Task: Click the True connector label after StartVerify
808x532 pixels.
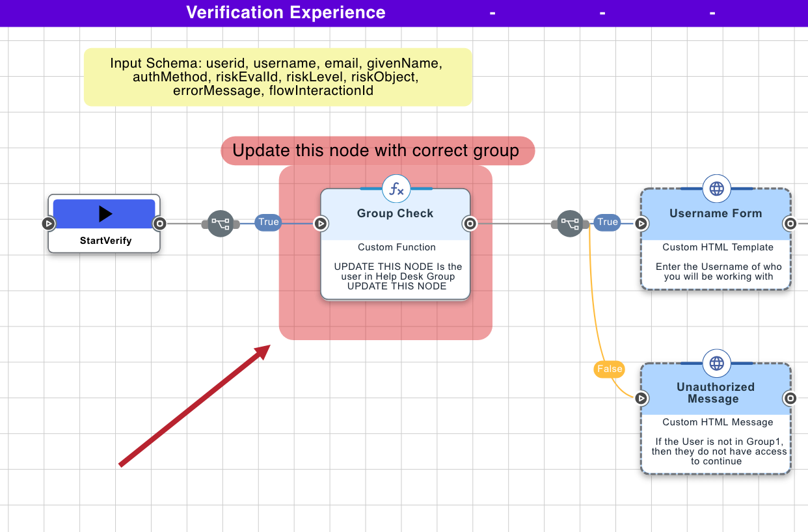Action: [267, 222]
